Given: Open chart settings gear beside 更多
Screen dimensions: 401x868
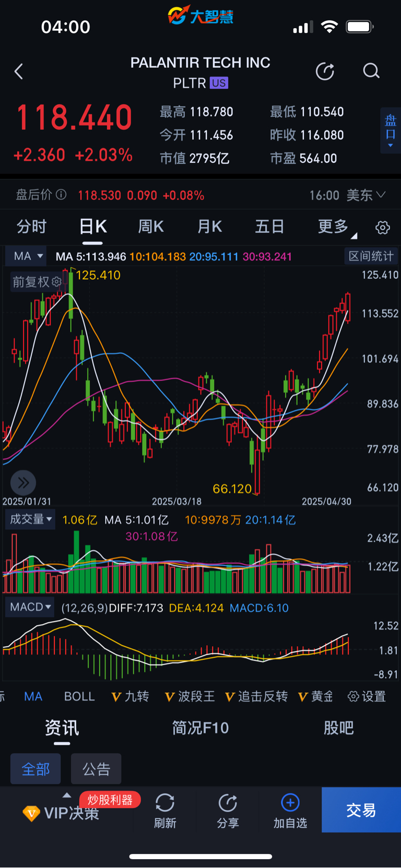Looking at the screenshot, I should coord(383,228).
